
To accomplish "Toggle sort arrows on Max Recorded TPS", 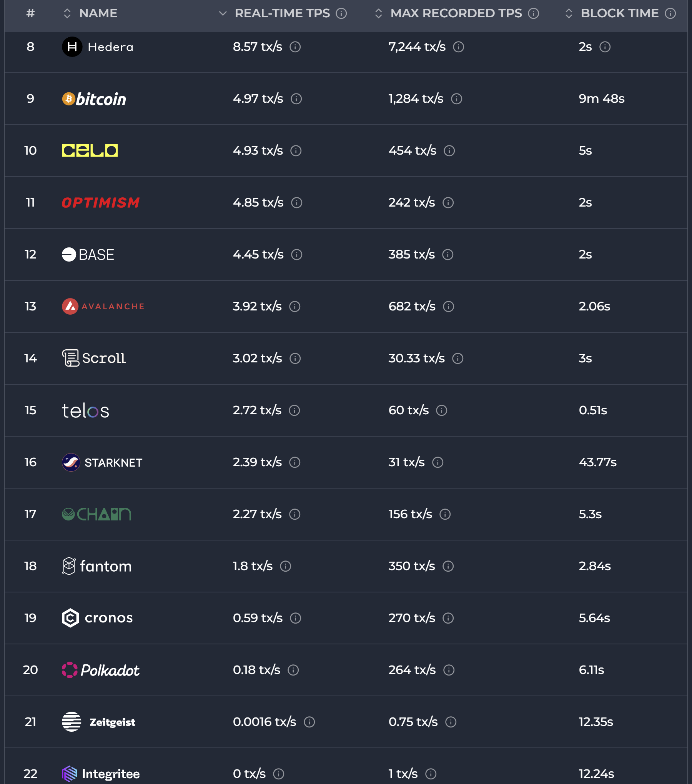I will pos(378,13).
